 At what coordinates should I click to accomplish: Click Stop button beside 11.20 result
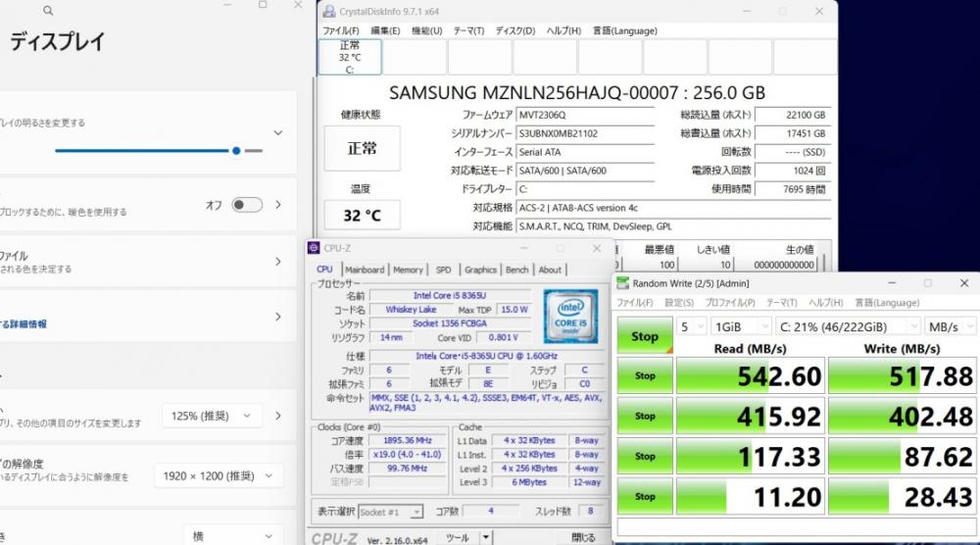(x=645, y=496)
